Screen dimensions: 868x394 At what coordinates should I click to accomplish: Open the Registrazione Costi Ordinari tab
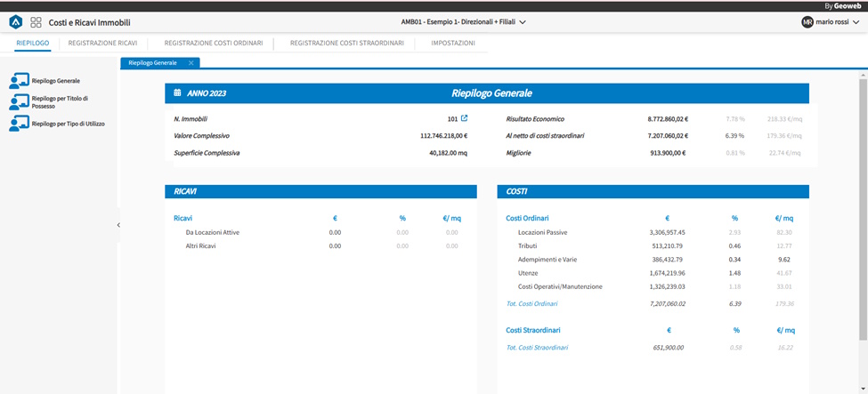[214, 43]
